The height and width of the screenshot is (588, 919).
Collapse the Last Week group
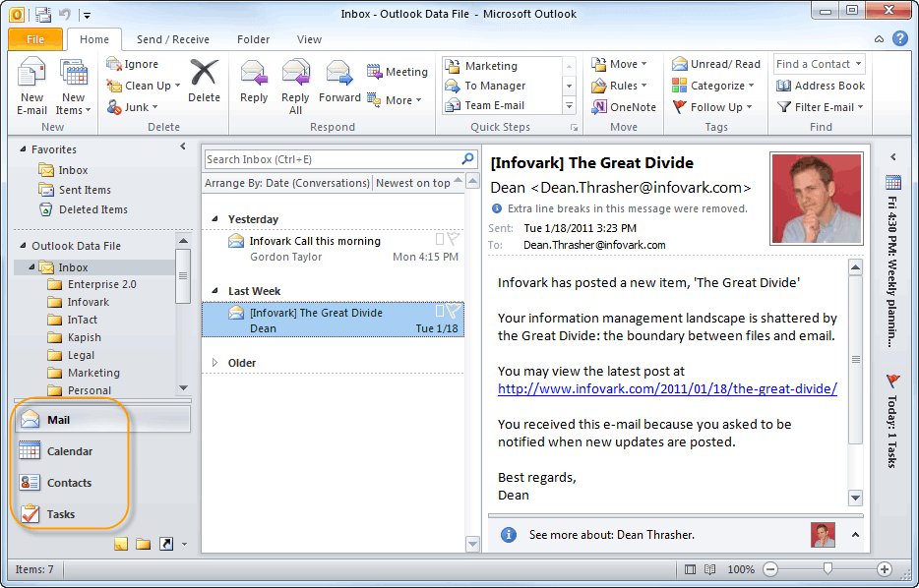pyautogui.click(x=215, y=290)
